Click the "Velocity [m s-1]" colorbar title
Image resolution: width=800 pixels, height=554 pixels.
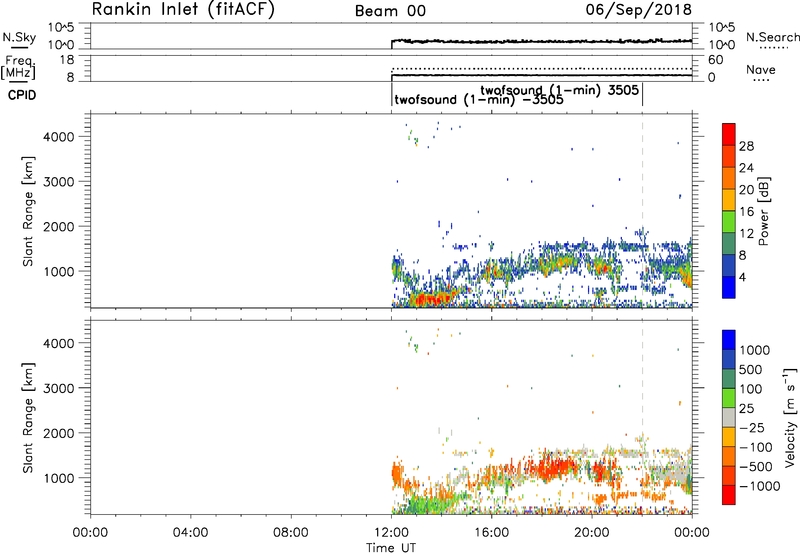pos(790,417)
